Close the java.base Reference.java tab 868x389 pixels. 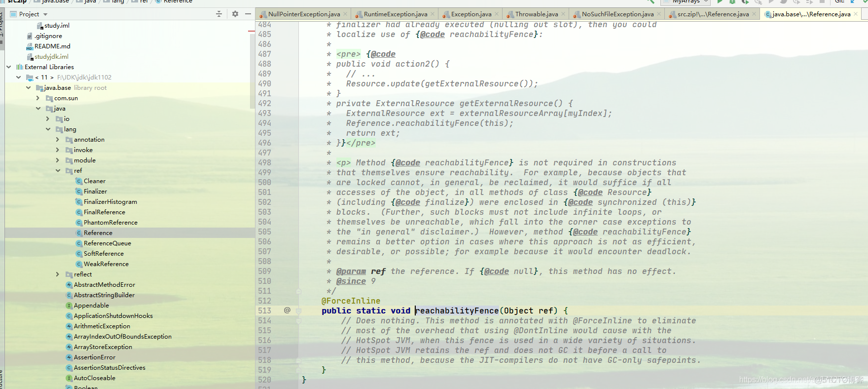click(x=856, y=14)
